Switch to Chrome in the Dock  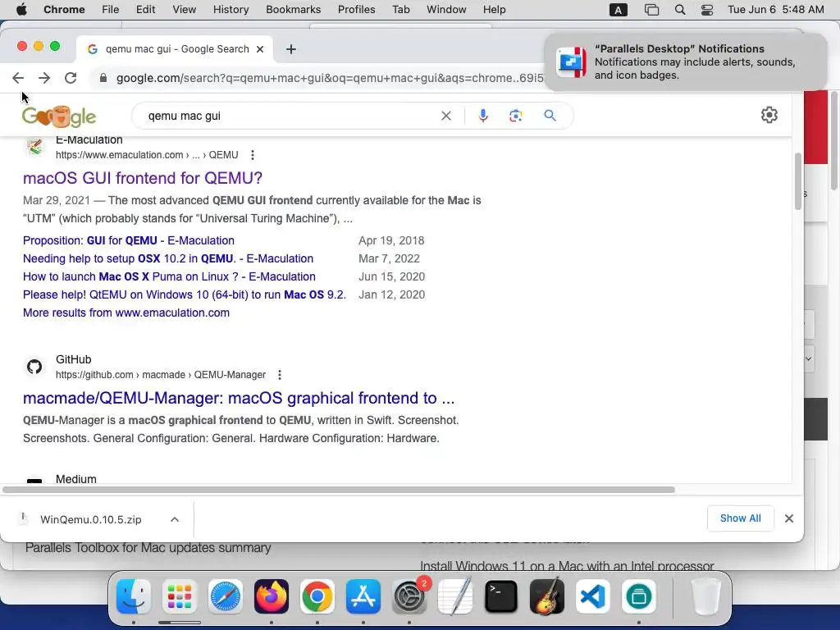click(317, 596)
